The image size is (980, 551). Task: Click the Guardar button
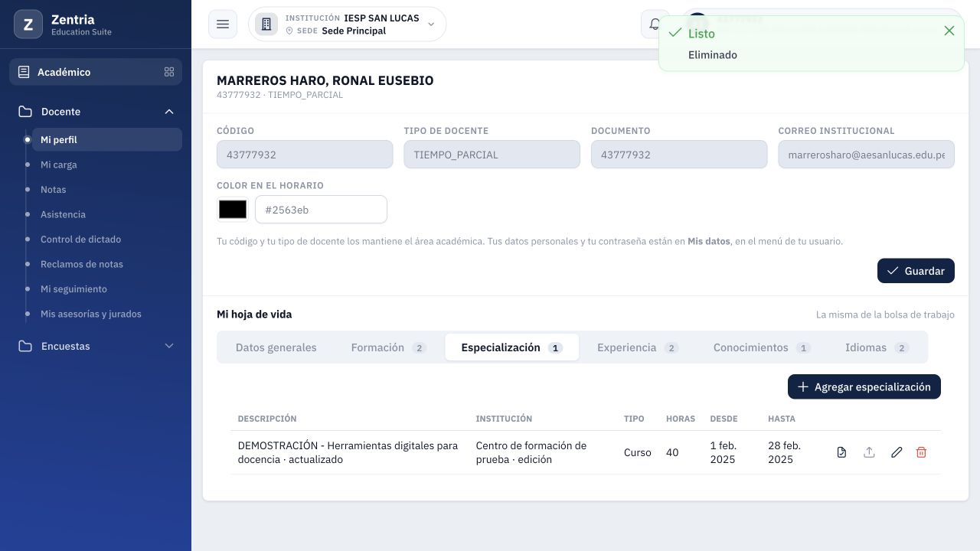[x=916, y=271]
